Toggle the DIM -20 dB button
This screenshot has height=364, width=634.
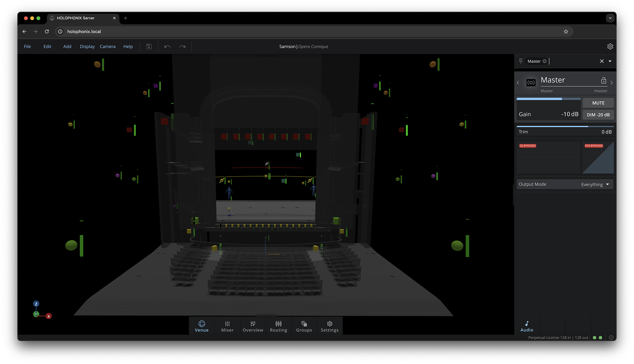click(598, 115)
